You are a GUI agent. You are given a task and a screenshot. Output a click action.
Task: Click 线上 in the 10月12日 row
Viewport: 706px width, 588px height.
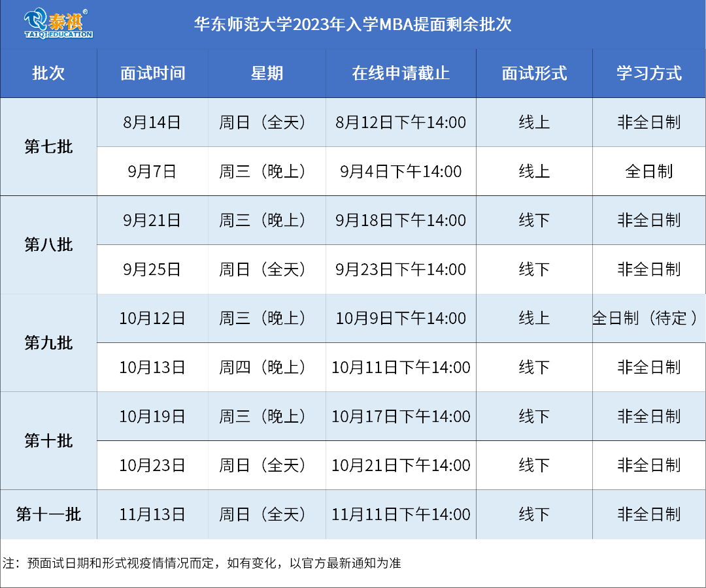(x=534, y=319)
